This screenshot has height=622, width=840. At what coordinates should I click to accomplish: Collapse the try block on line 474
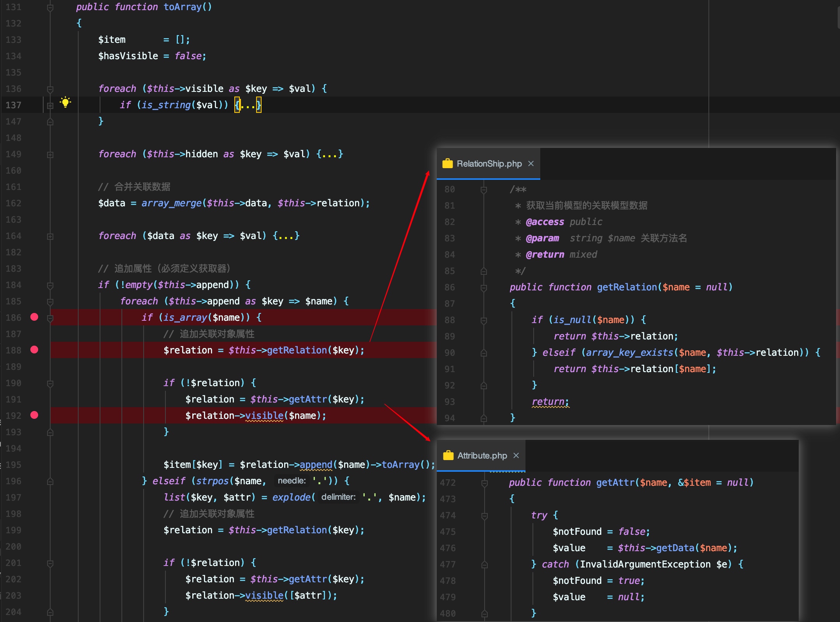[x=485, y=516]
